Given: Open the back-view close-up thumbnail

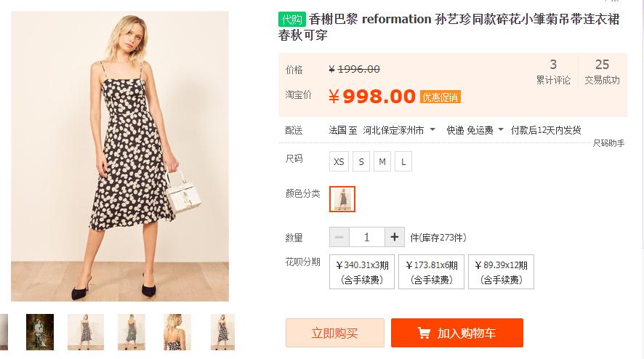Looking at the screenshot, I should pos(177,331).
